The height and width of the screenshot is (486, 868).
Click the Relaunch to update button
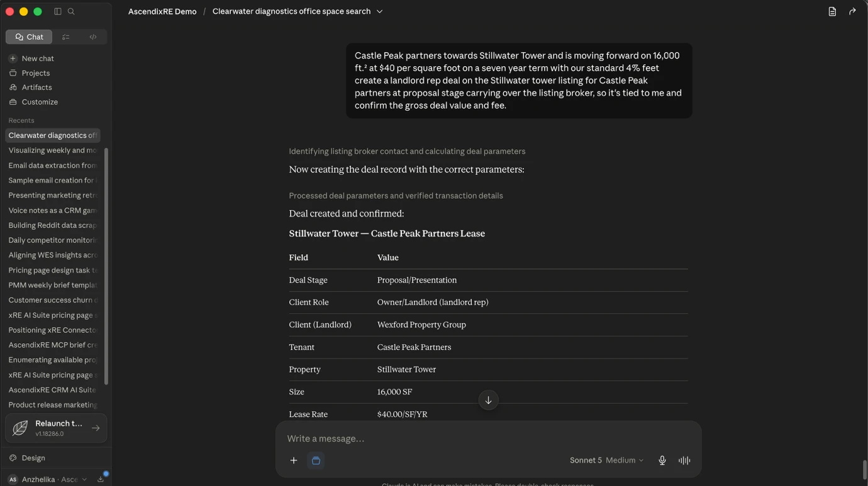[x=56, y=428]
